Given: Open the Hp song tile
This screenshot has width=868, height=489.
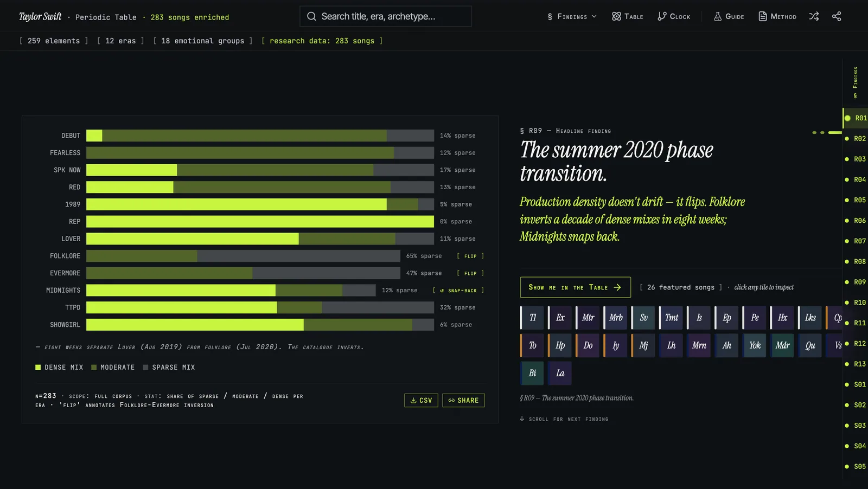Looking at the screenshot, I should pyautogui.click(x=560, y=345).
